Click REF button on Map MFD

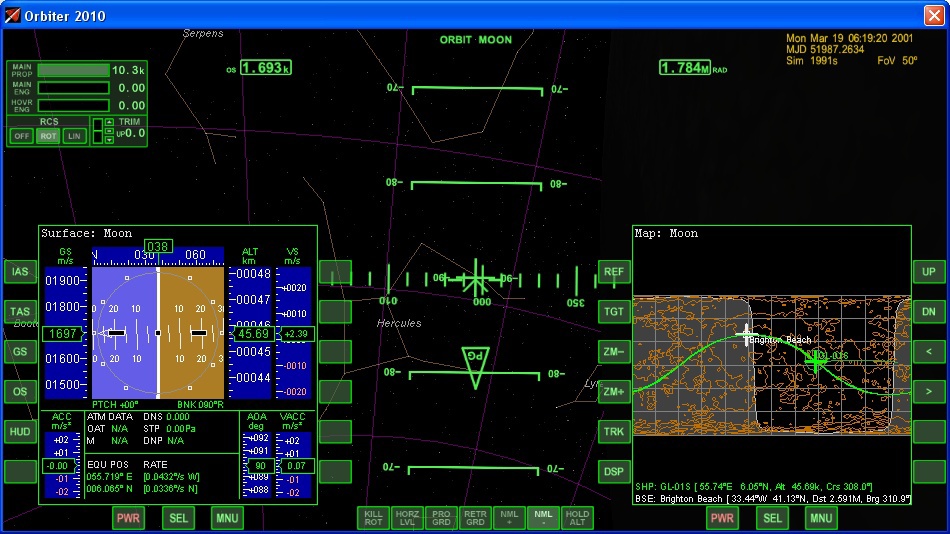[614, 272]
